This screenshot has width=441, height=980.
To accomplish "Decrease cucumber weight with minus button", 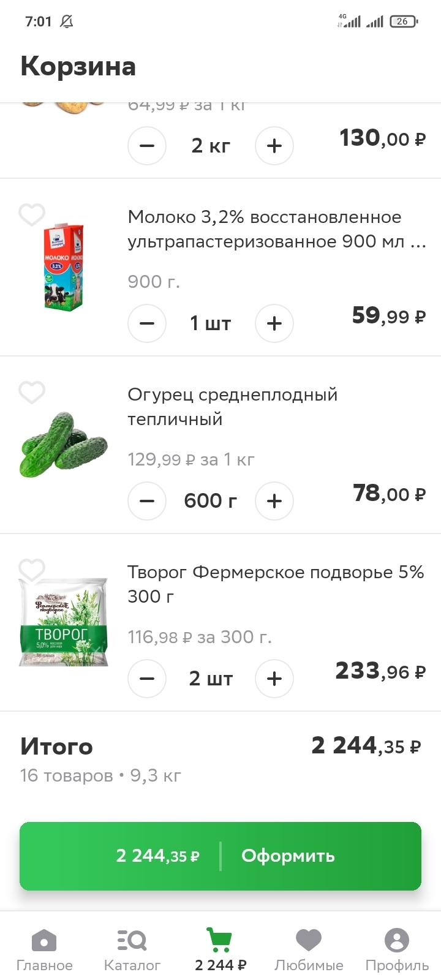I will tap(147, 501).
